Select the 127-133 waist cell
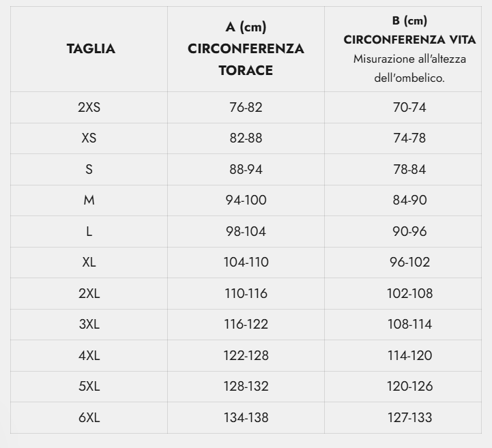Image resolution: width=492 pixels, height=448 pixels. click(409, 417)
